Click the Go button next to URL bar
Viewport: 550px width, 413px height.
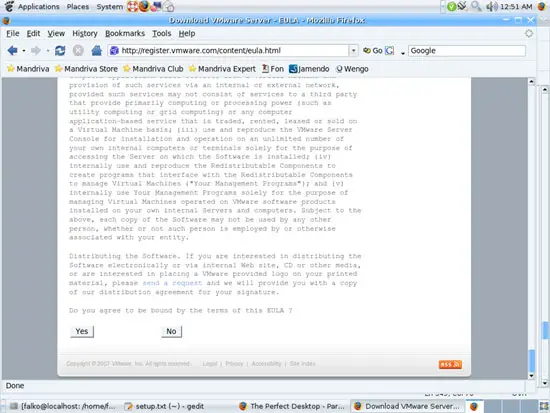(x=373, y=51)
